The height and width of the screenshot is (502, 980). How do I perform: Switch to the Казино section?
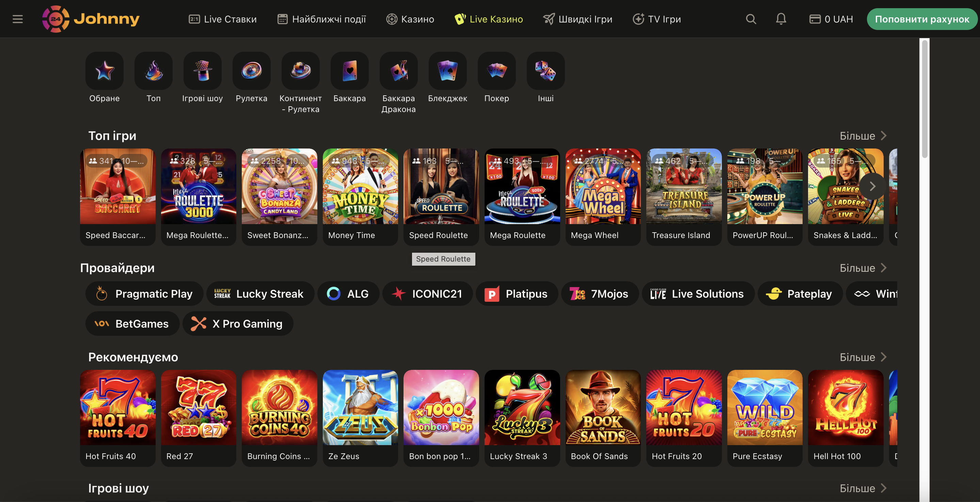pos(410,19)
